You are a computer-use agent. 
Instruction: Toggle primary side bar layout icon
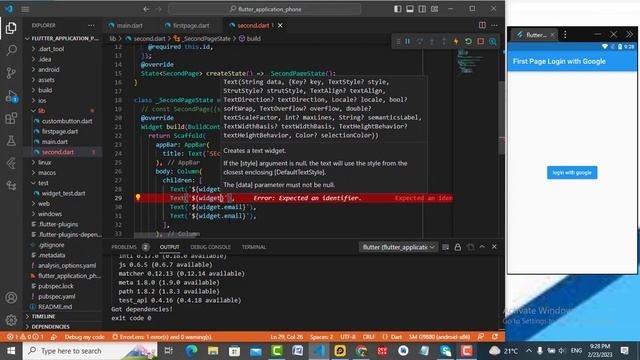click(x=398, y=9)
